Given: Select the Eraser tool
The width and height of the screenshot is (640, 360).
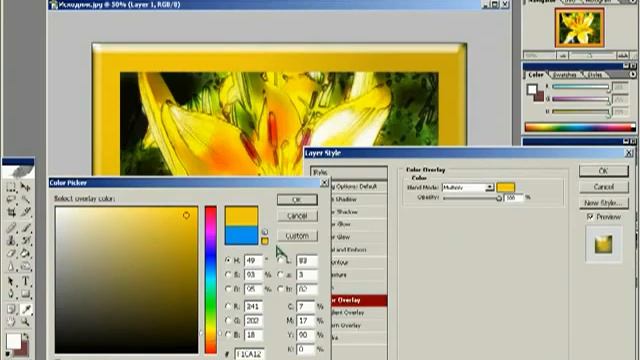Looking at the screenshot, I should pos(11,253).
